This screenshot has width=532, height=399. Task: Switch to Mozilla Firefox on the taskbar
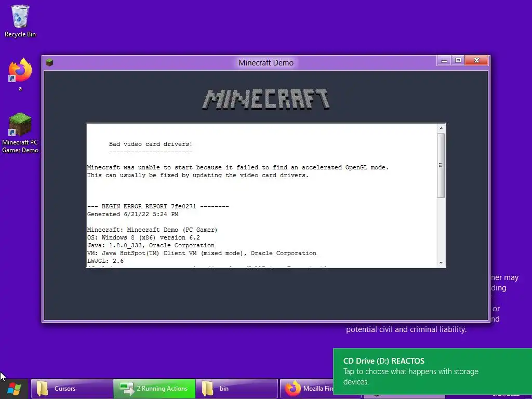click(x=307, y=389)
